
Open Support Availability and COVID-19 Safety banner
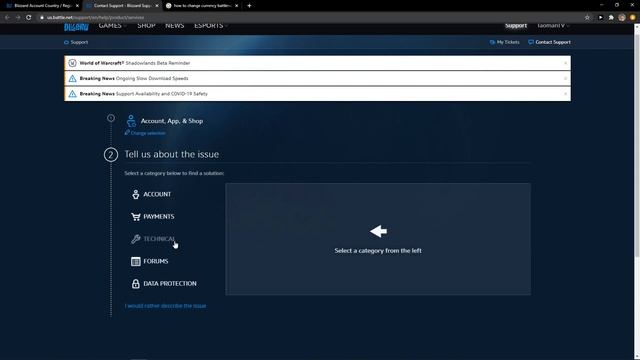(317, 94)
